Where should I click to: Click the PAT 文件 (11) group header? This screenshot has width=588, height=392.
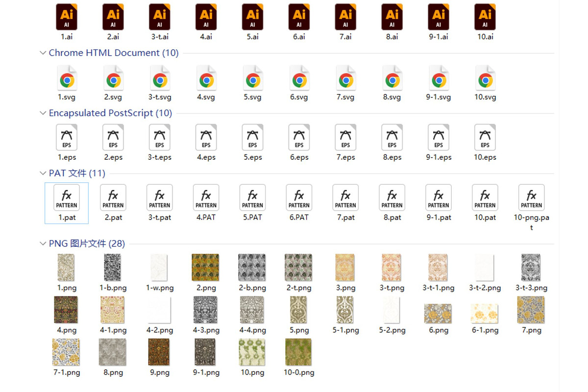click(x=77, y=173)
